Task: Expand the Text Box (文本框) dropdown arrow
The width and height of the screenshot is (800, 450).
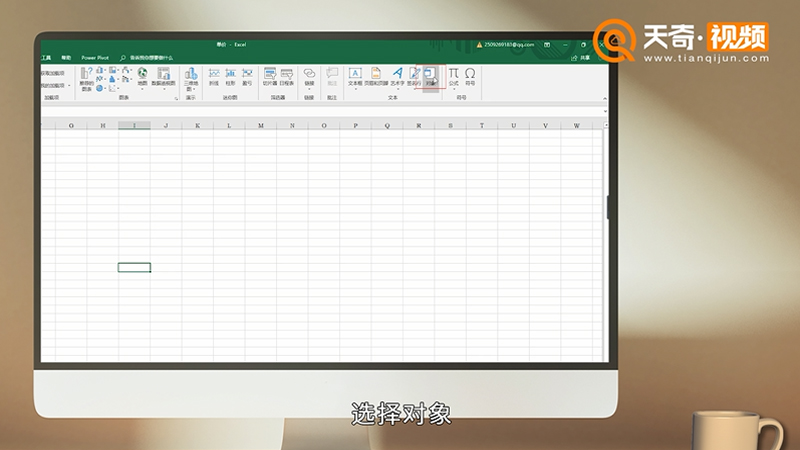Action: 356,89
